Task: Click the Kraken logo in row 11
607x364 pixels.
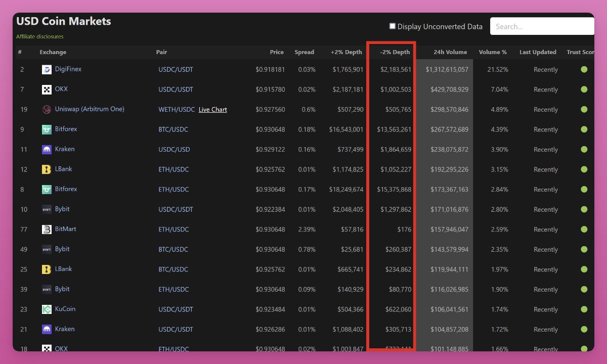Action: [47, 150]
